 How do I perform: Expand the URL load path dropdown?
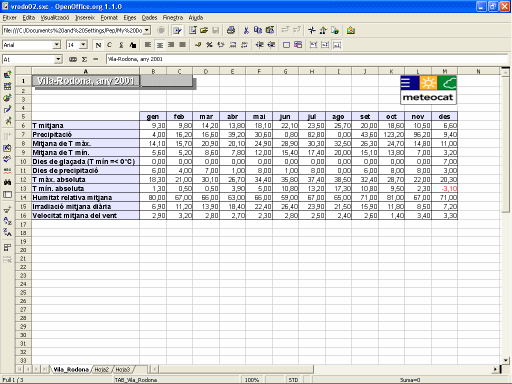click(x=147, y=30)
